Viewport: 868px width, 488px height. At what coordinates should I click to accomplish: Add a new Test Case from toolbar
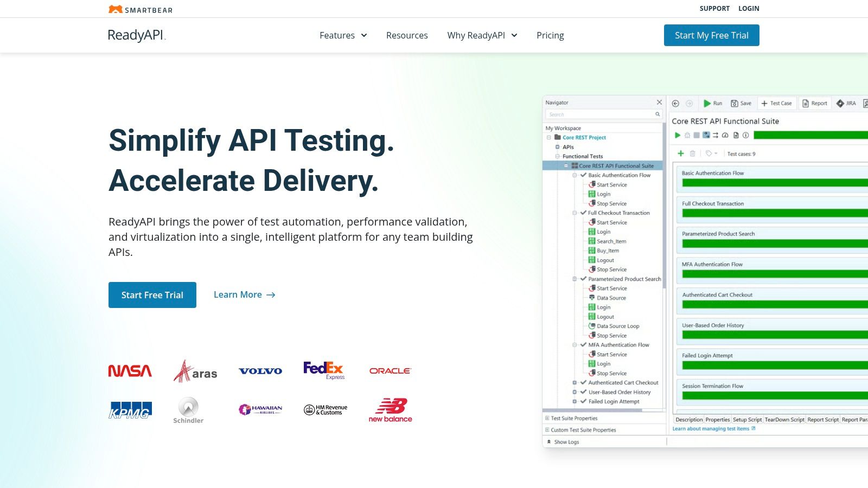(x=776, y=104)
